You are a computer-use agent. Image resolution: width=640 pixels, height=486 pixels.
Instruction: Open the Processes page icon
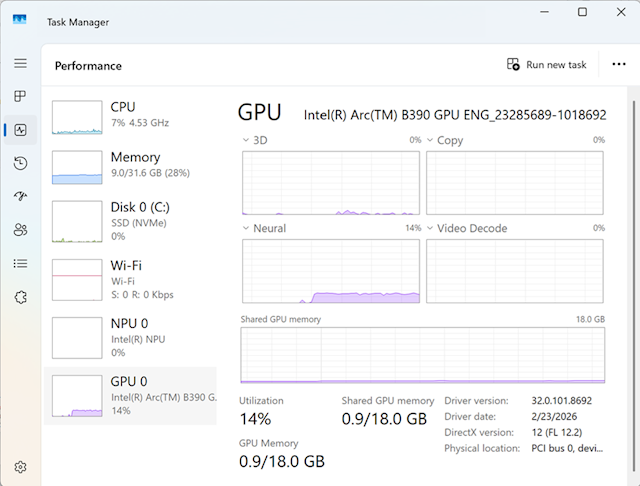coord(20,96)
